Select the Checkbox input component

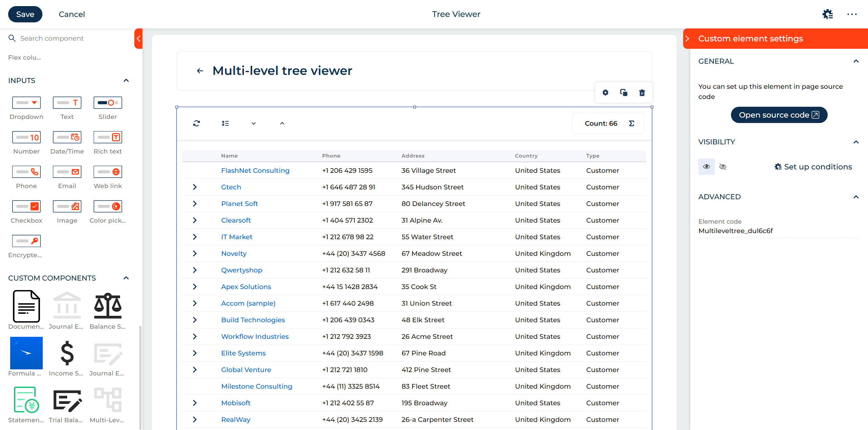click(x=26, y=206)
